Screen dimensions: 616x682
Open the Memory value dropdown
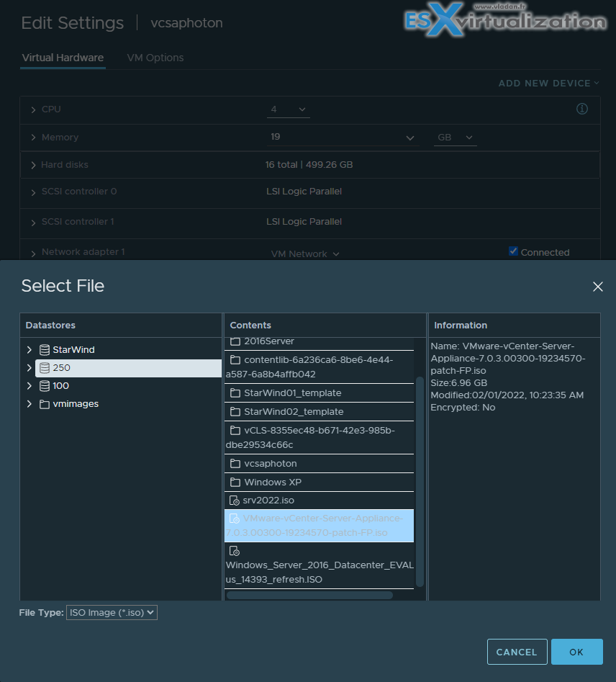point(343,138)
